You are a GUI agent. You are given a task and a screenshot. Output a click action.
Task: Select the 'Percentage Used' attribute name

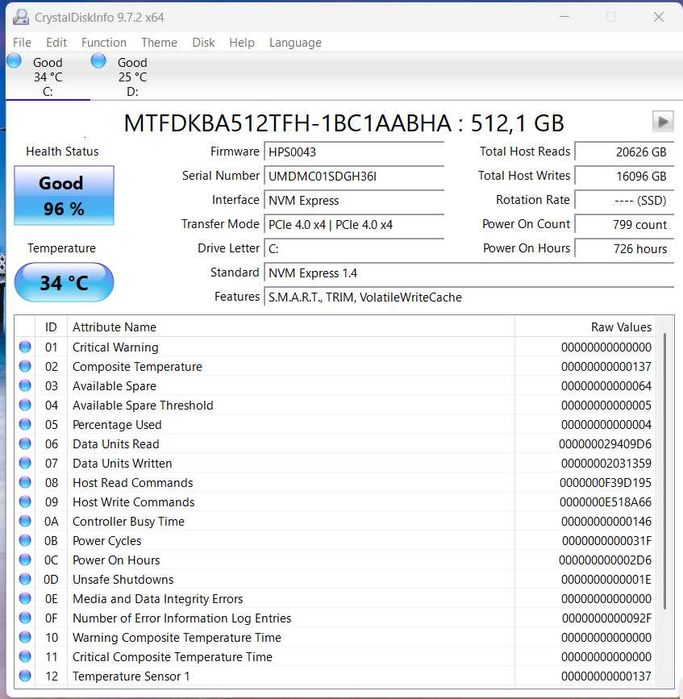[x=117, y=425]
